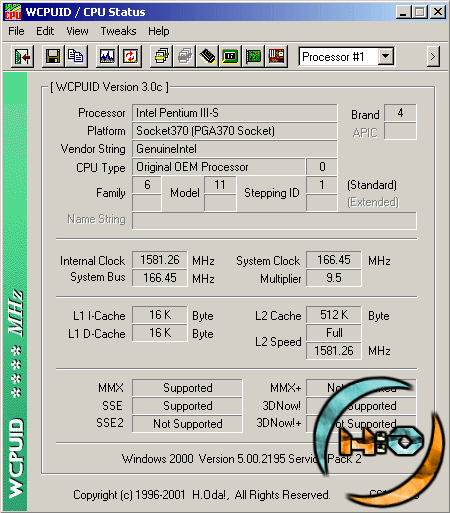This screenshot has width=450, height=513.
Task: Select the Processor #1 combo box
Action: coord(346,56)
